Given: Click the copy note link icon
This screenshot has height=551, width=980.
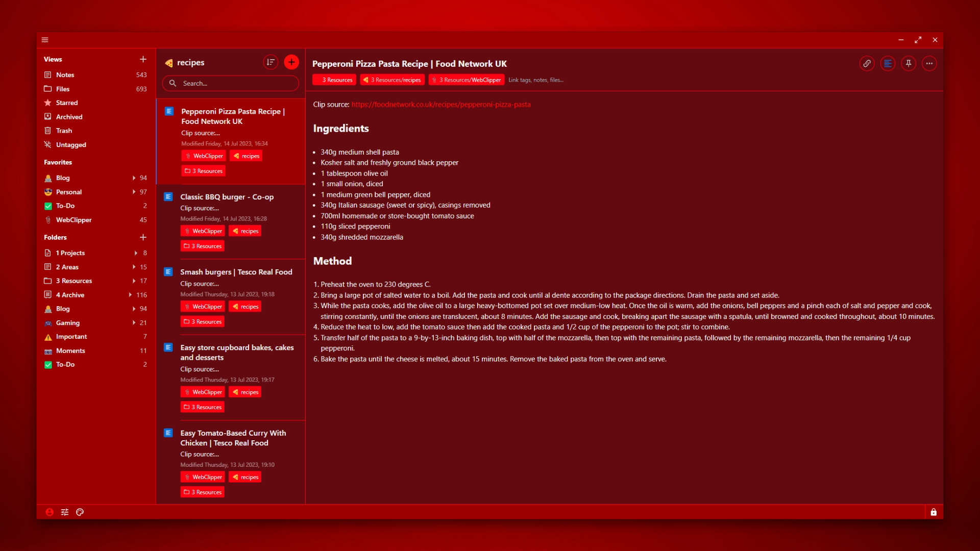Looking at the screenshot, I should (x=867, y=64).
